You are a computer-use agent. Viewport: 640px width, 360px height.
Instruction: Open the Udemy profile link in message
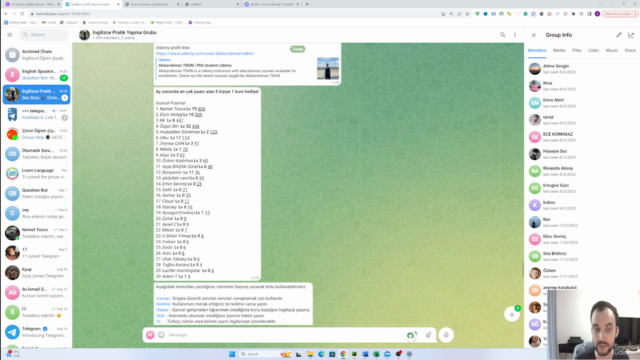coord(205,53)
